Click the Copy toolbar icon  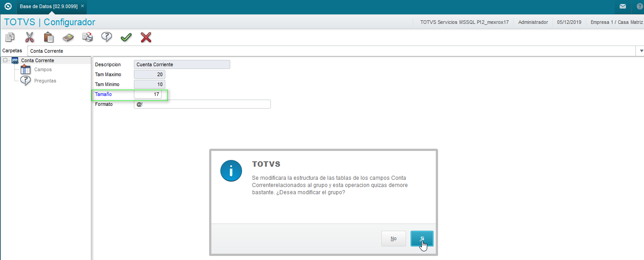10,37
